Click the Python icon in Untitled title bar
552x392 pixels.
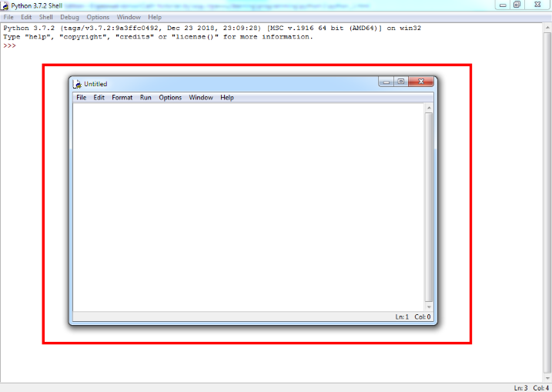(77, 83)
